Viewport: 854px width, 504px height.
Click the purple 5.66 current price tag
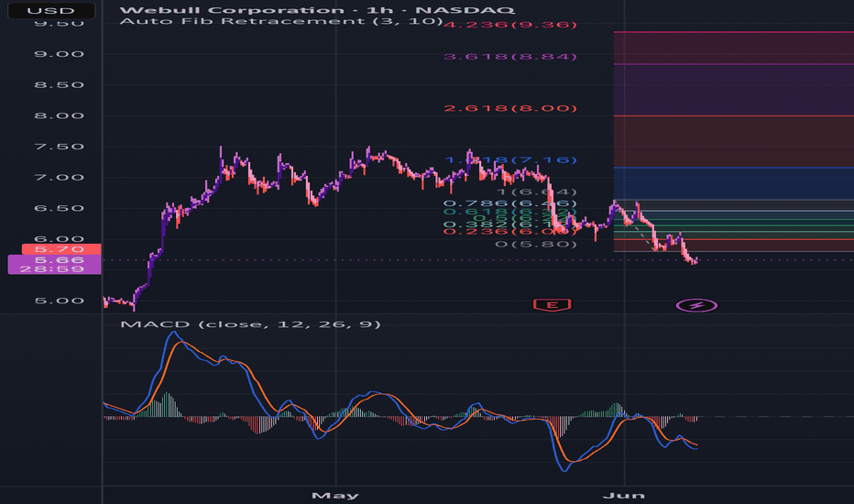54,260
